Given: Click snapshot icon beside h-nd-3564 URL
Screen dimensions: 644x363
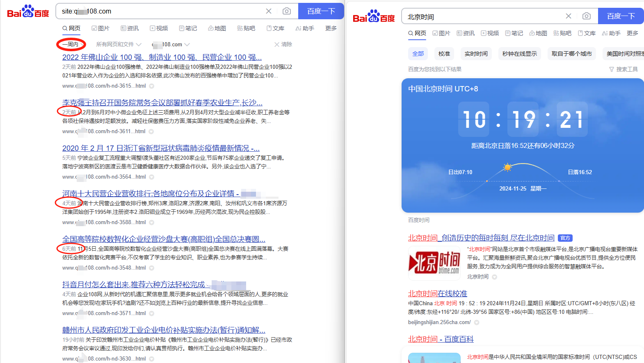Looking at the screenshot, I should [152, 177].
